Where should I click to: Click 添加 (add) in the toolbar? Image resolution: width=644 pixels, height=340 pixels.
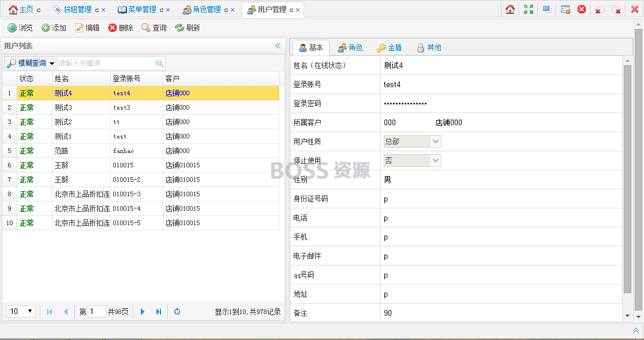[x=54, y=28]
